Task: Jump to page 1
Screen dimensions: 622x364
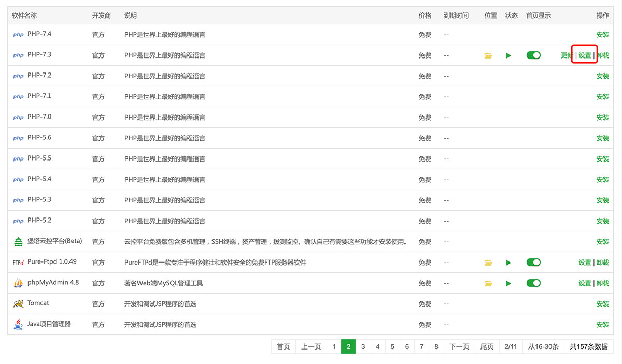Action: pos(334,347)
